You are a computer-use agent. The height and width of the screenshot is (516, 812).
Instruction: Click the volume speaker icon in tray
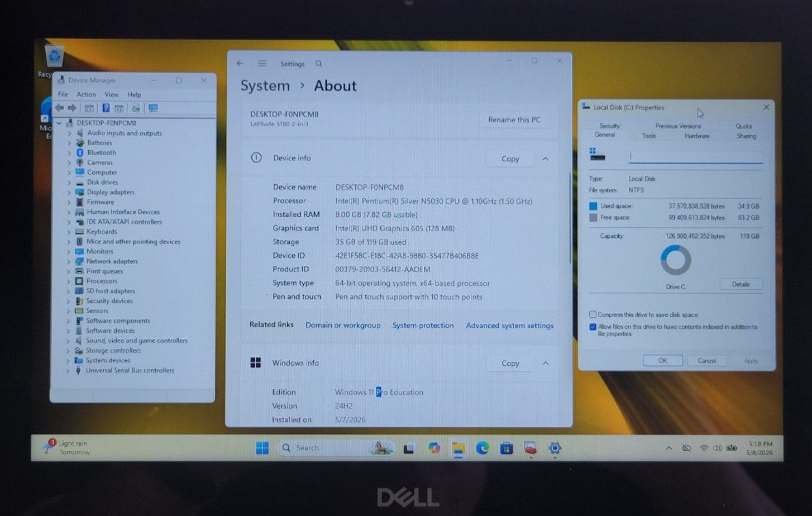coord(717,448)
